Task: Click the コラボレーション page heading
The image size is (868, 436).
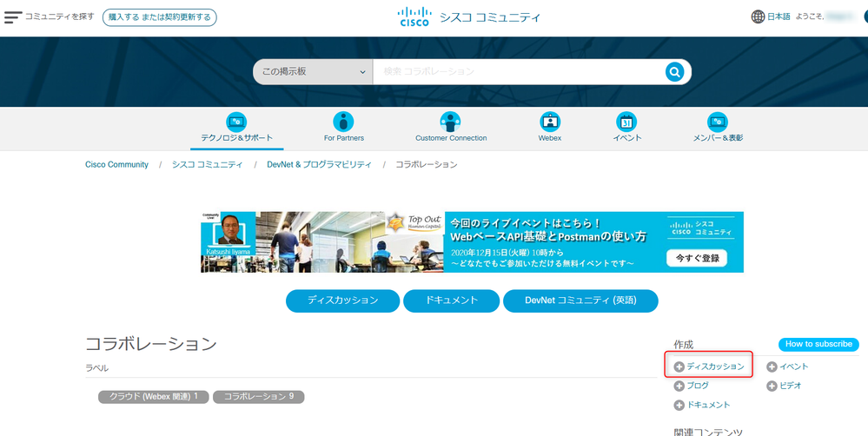Action: click(x=151, y=344)
